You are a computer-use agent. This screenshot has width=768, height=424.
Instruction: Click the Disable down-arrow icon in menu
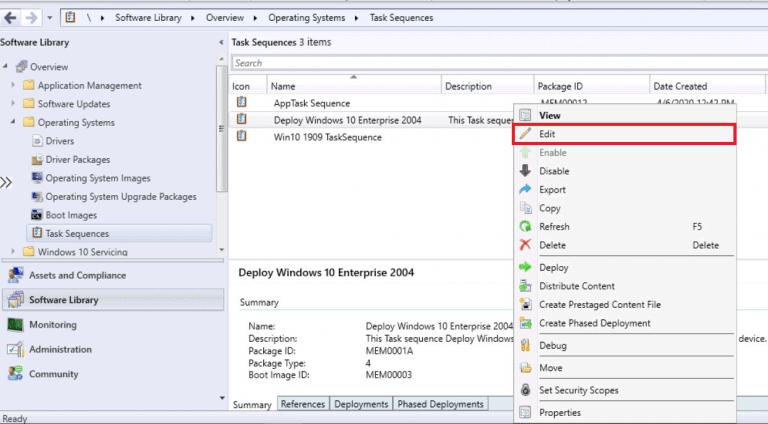point(525,171)
